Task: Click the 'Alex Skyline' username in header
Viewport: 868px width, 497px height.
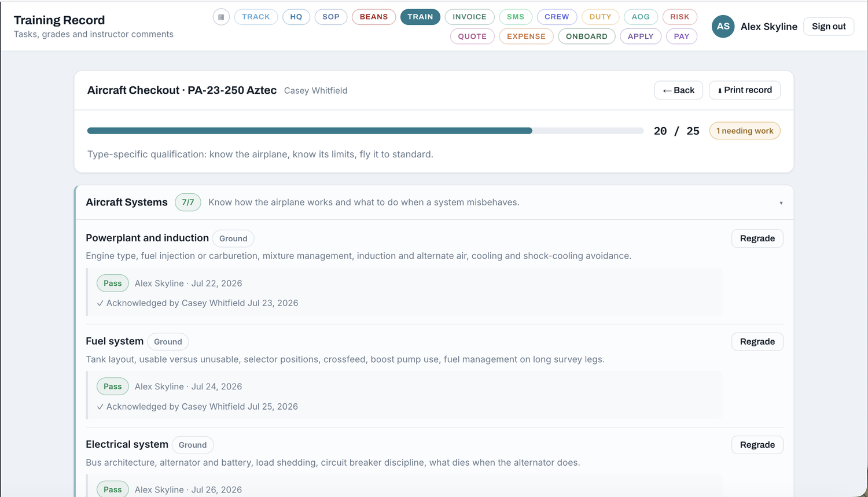Action: click(768, 27)
